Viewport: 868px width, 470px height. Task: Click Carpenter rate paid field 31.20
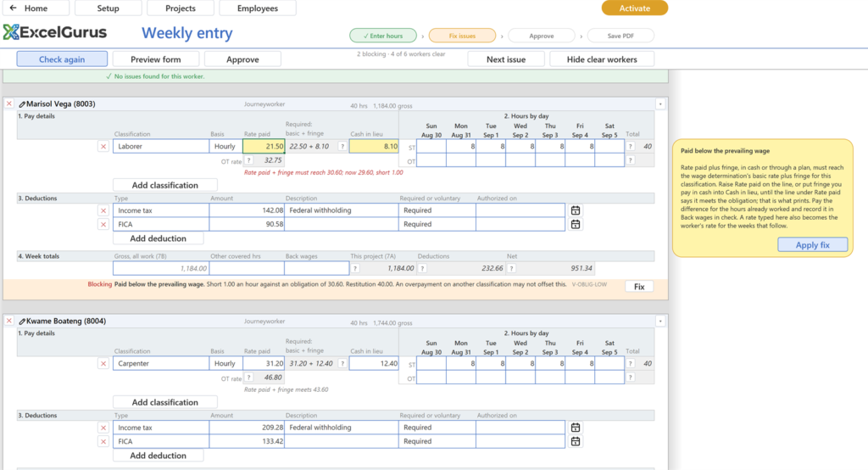[264, 364]
